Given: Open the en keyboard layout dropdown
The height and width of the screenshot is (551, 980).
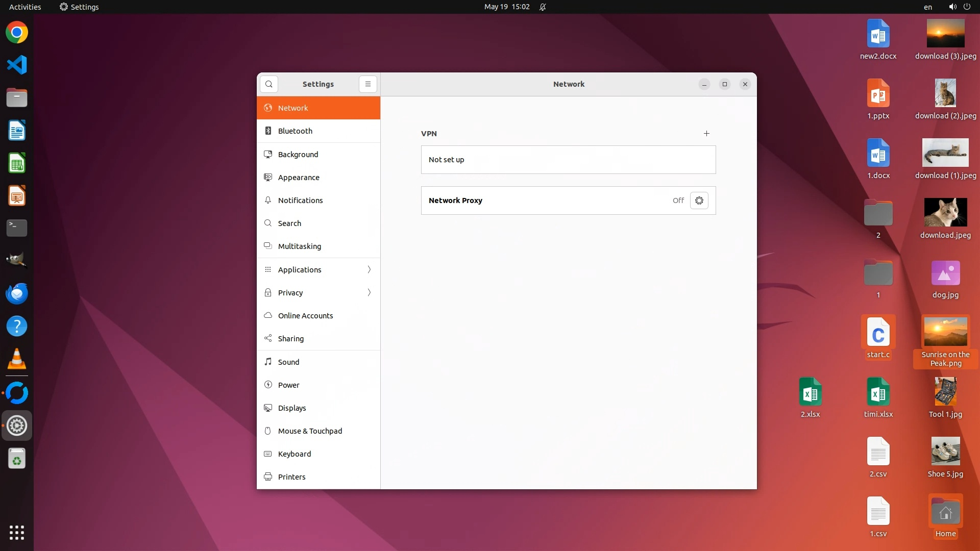Looking at the screenshot, I should (x=927, y=7).
